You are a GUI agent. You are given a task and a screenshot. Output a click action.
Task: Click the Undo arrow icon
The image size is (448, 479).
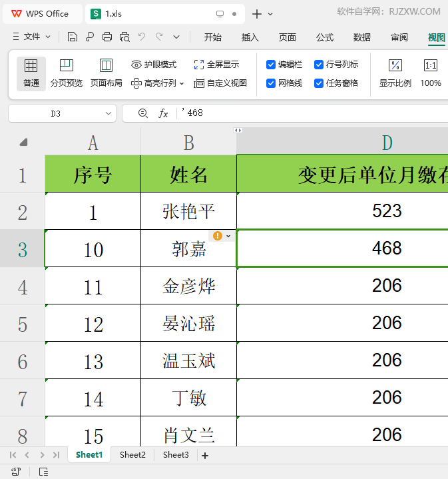[142, 37]
